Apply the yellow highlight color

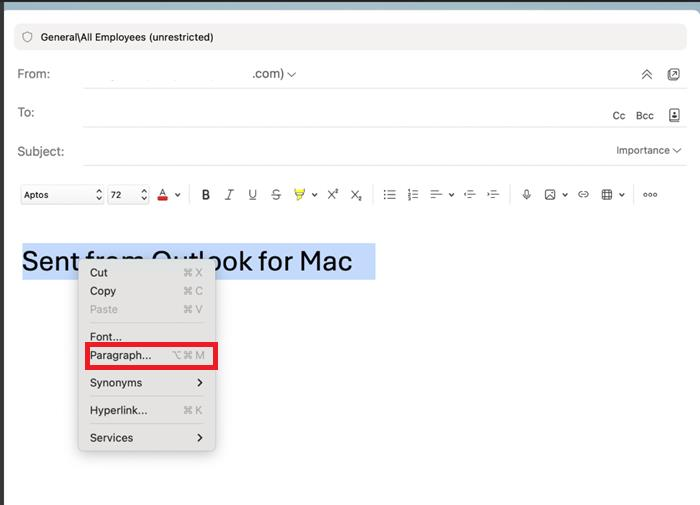tap(299, 195)
